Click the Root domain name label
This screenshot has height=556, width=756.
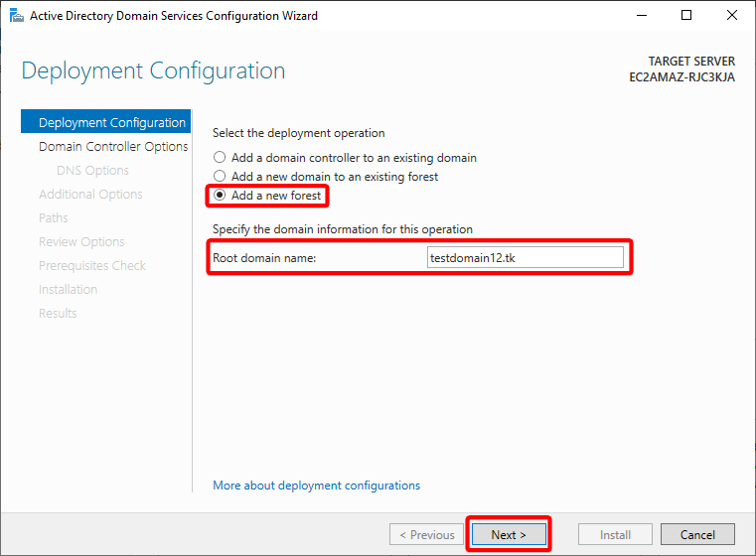(x=264, y=258)
